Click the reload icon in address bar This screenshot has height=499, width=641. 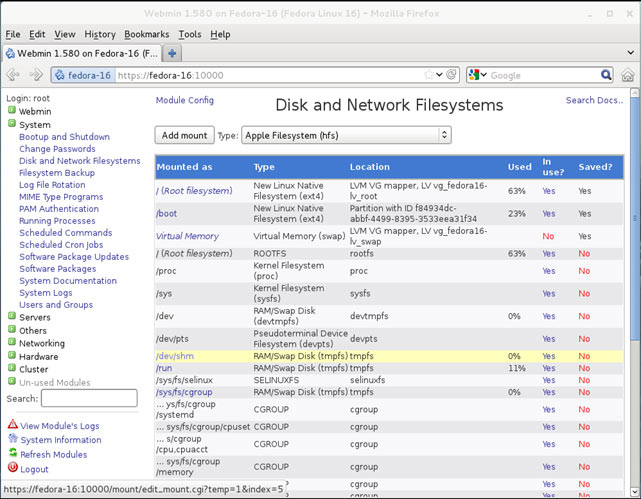pyautogui.click(x=451, y=75)
